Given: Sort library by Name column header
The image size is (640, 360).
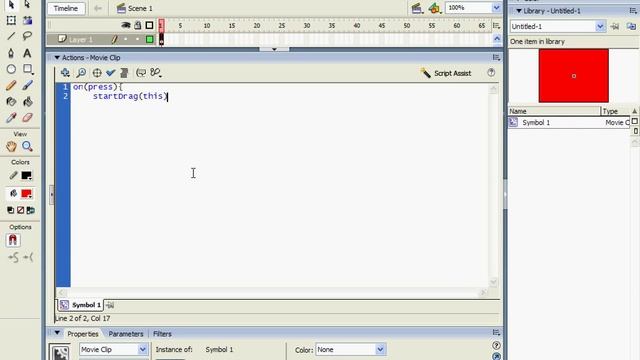Looking at the screenshot, I should [x=554, y=111].
